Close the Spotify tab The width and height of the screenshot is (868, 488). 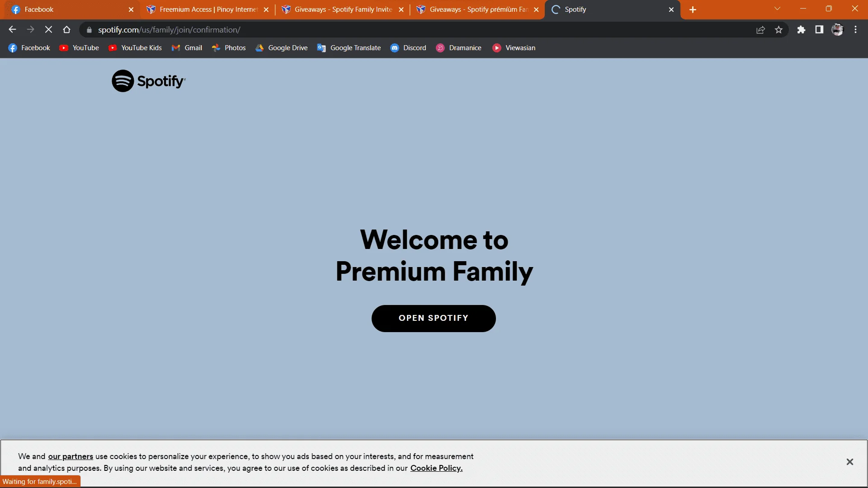coord(671,9)
